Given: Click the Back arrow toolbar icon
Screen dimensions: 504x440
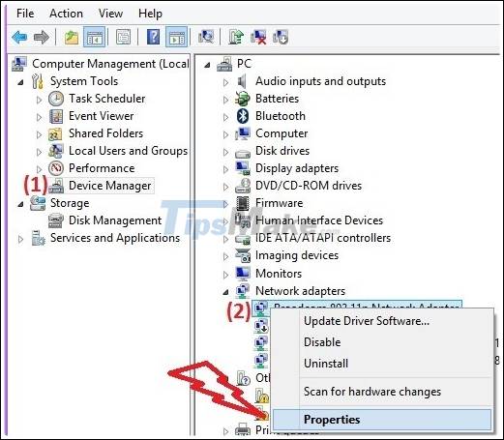Looking at the screenshot, I should tap(19, 37).
